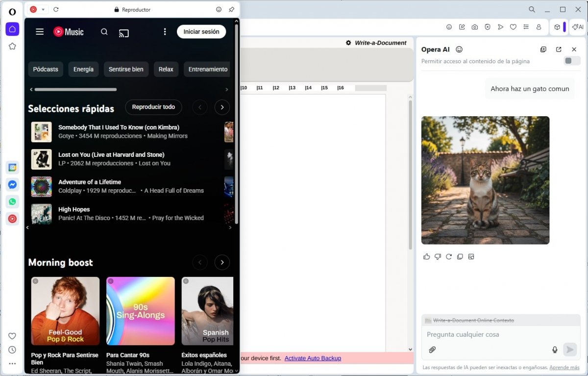Open the Activate Auto Backup link
This screenshot has width=588, height=376.
tap(313, 358)
